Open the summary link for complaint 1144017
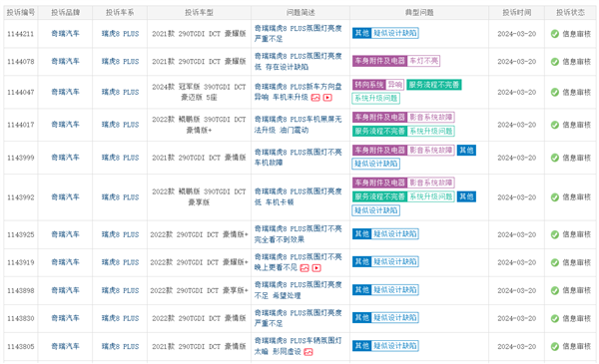 (298, 125)
